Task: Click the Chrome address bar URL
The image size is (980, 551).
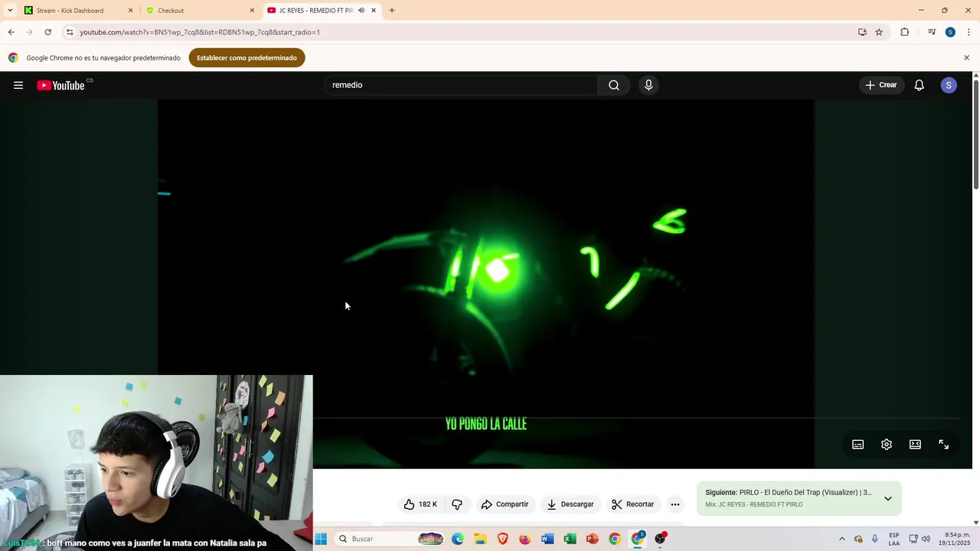Action: pos(200,32)
